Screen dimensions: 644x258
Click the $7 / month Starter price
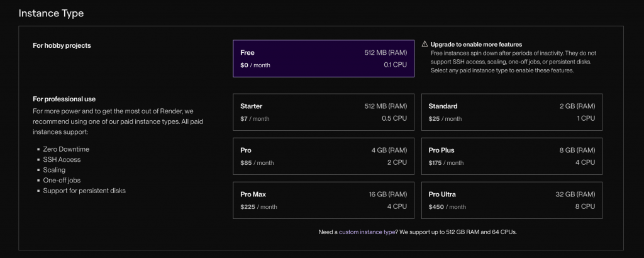click(x=255, y=118)
